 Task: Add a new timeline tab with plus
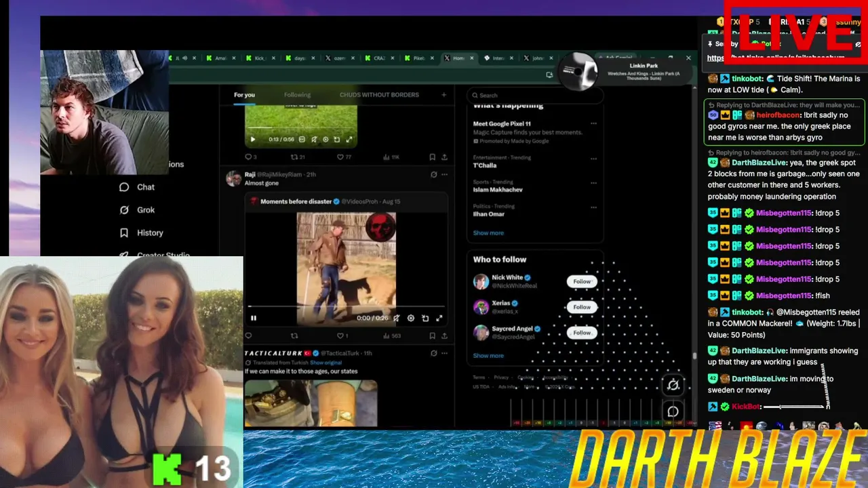click(x=444, y=95)
